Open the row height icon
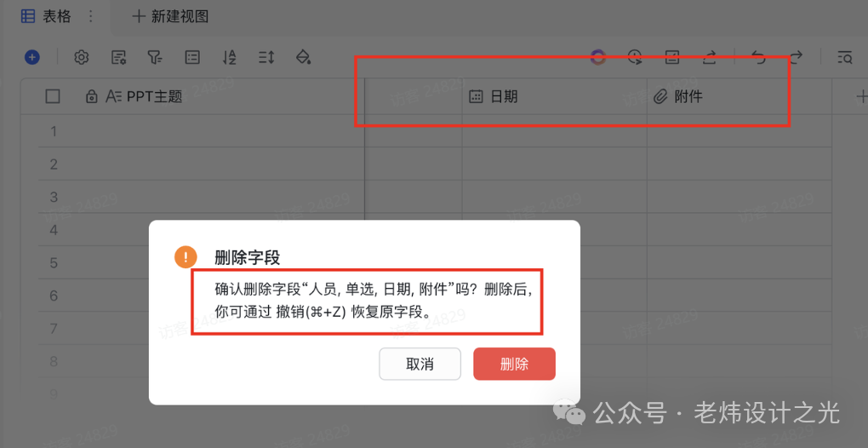Viewport: 868px width, 448px height. pos(266,56)
